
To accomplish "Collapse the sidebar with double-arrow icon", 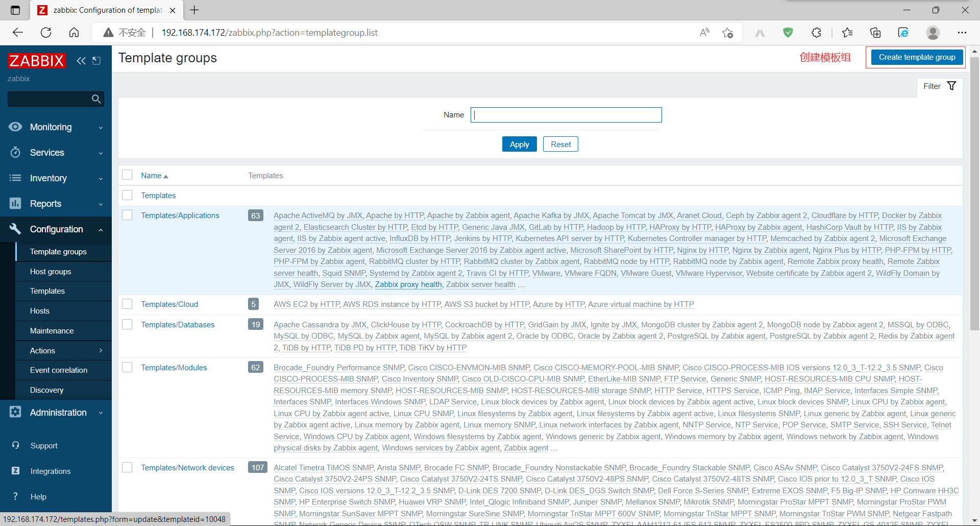I will coord(81,61).
